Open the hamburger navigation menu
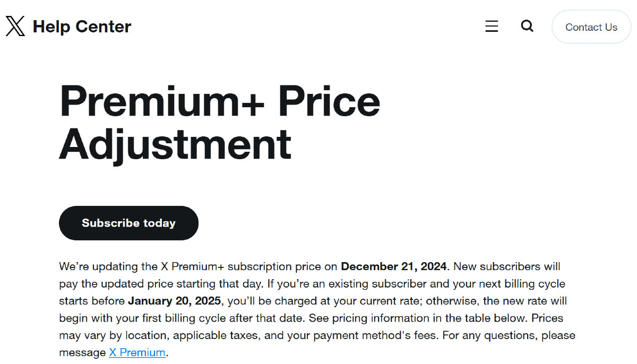637x364 pixels. [492, 26]
